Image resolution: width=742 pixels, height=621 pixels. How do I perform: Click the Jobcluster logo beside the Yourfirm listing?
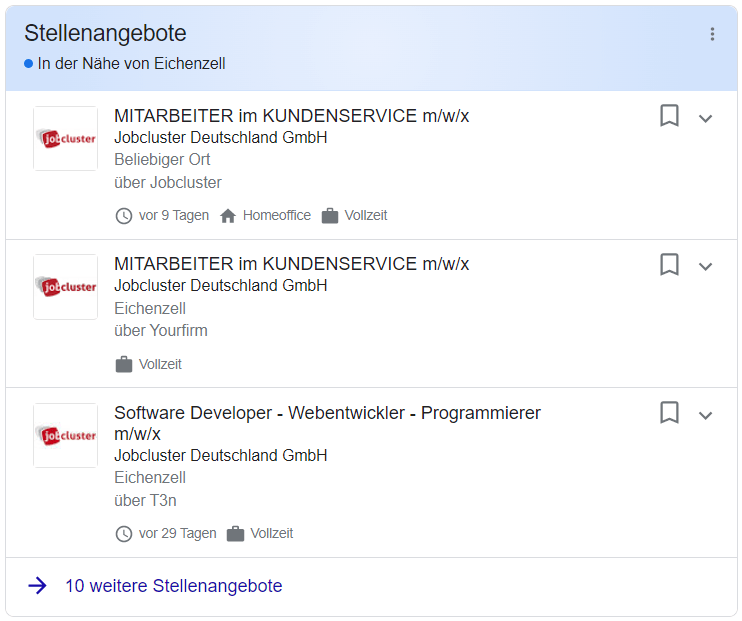(65, 287)
